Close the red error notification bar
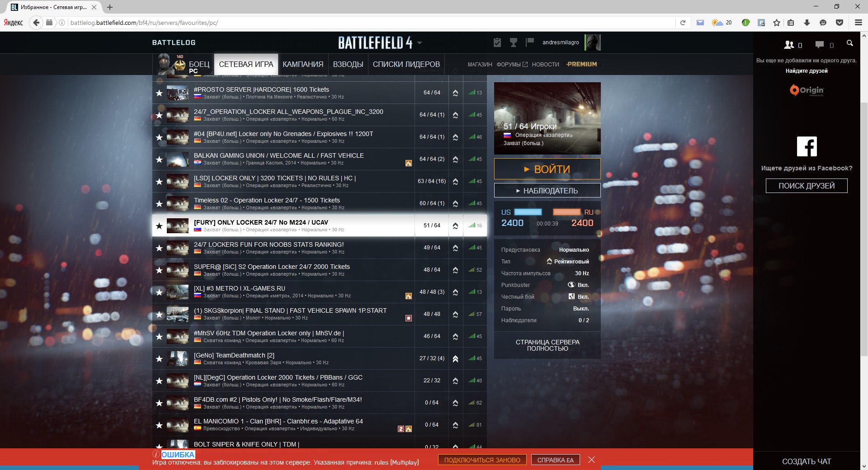This screenshot has height=470, width=868. (x=591, y=460)
